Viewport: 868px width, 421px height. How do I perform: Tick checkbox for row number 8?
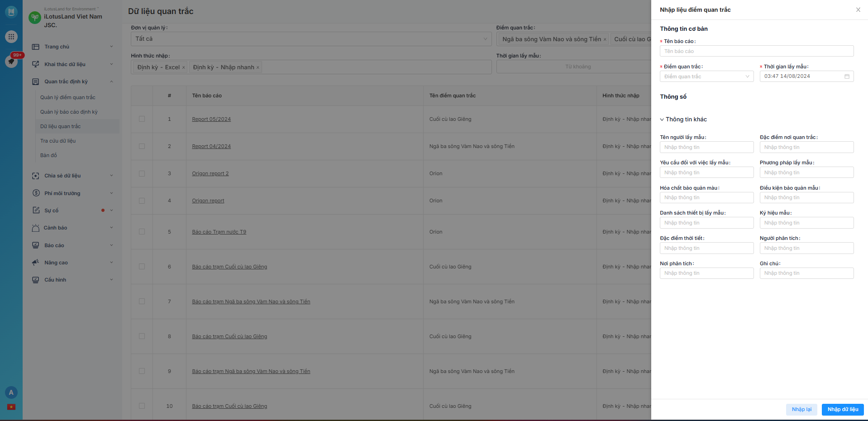pyautogui.click(x=142, y=336)
